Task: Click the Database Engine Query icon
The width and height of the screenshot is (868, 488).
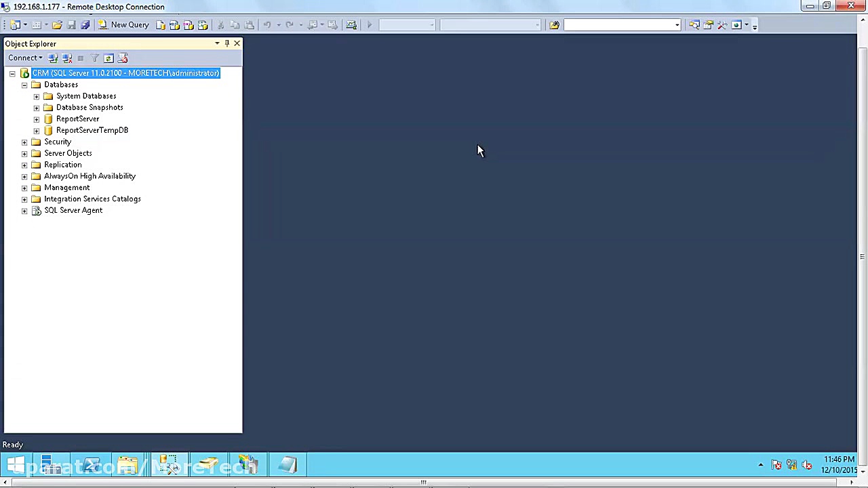Action: point(160,25)
